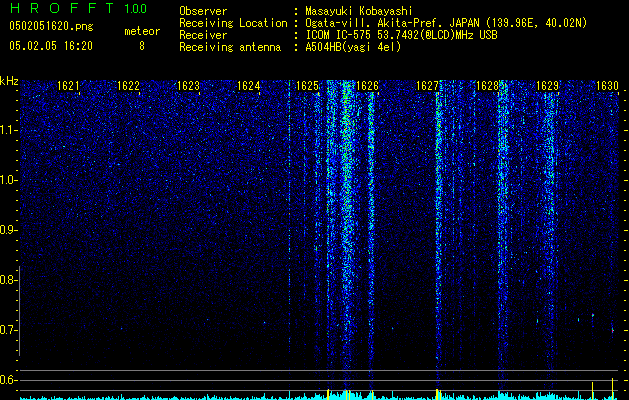Screen dimensions: 629x400
Task: Select the name Masayuki Kobayashi
Action: click(358, 11)
